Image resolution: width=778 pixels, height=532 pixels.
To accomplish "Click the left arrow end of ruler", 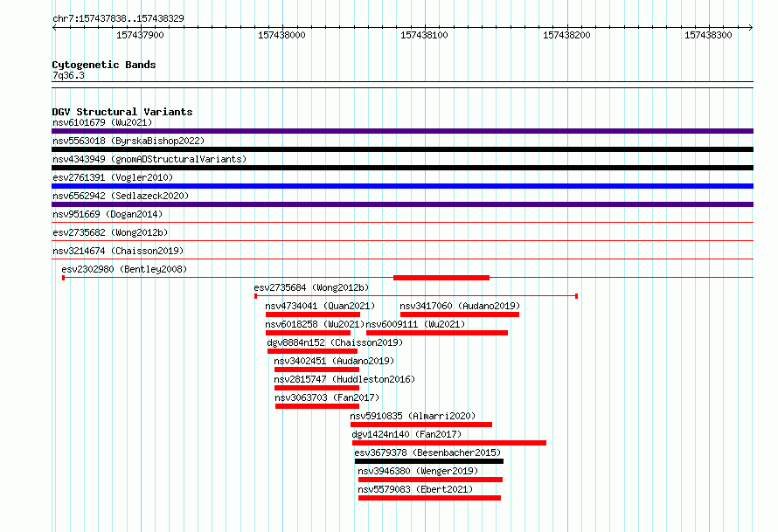I will coord(54,27).
